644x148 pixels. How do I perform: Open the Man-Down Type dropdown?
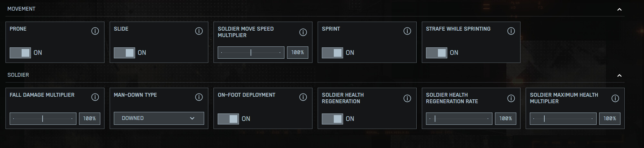point(159,118)
